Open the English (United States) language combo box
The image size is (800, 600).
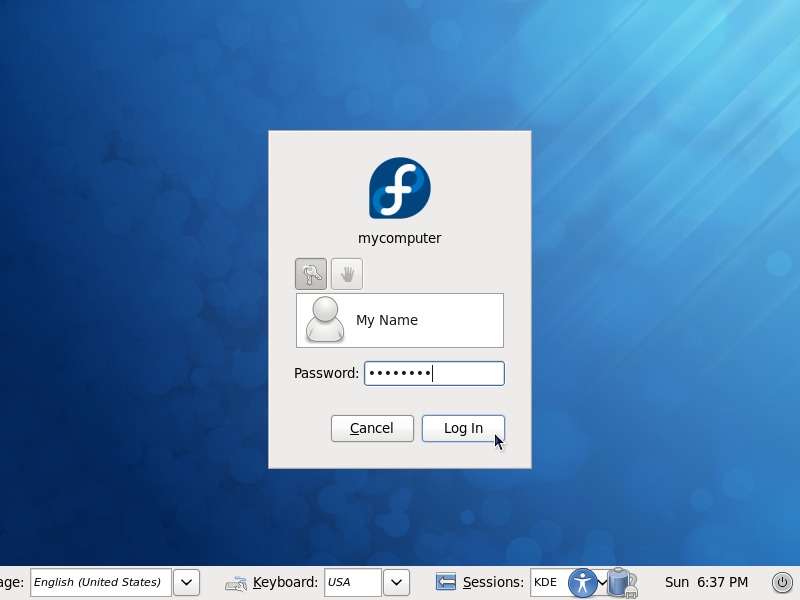click(x=101, y=582)
